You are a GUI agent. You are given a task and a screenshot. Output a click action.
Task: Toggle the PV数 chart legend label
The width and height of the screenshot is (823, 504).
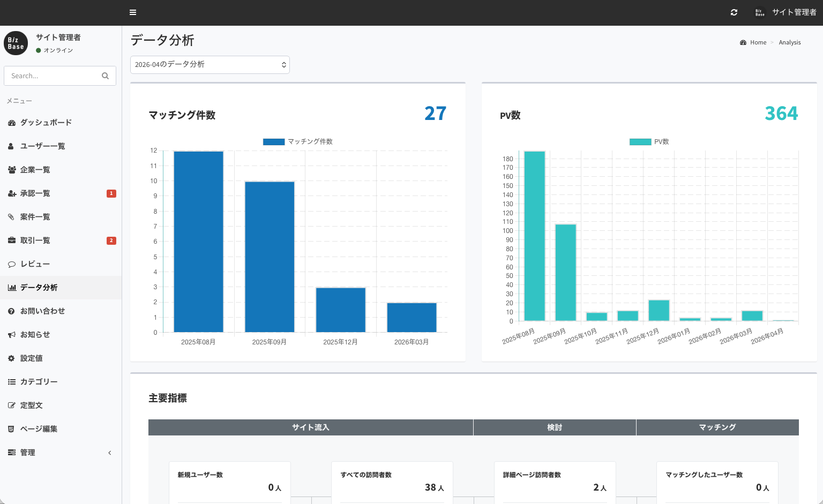point(661,141)
